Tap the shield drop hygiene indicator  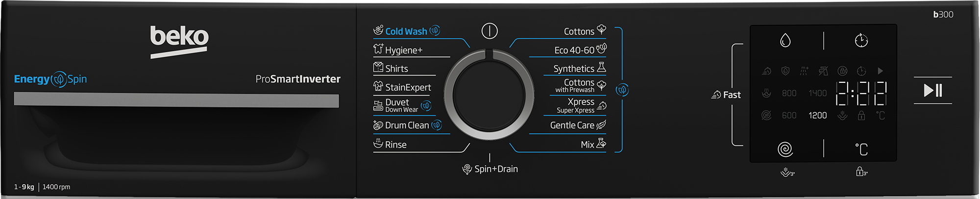click(785, 71)
